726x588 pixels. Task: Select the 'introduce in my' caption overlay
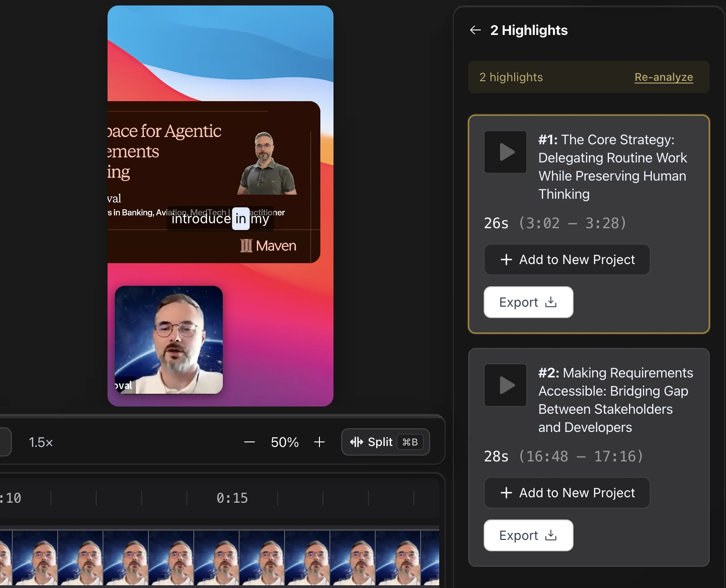pyautogui.click(x=221, y=219)
